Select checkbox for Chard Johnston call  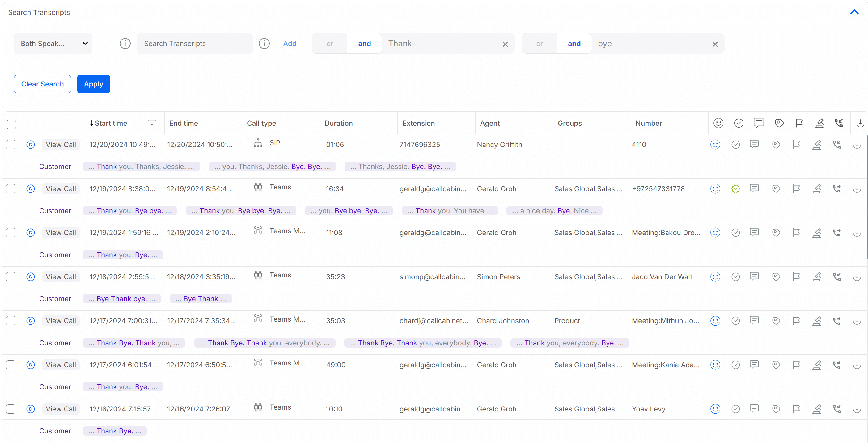[x=11, y=321]
